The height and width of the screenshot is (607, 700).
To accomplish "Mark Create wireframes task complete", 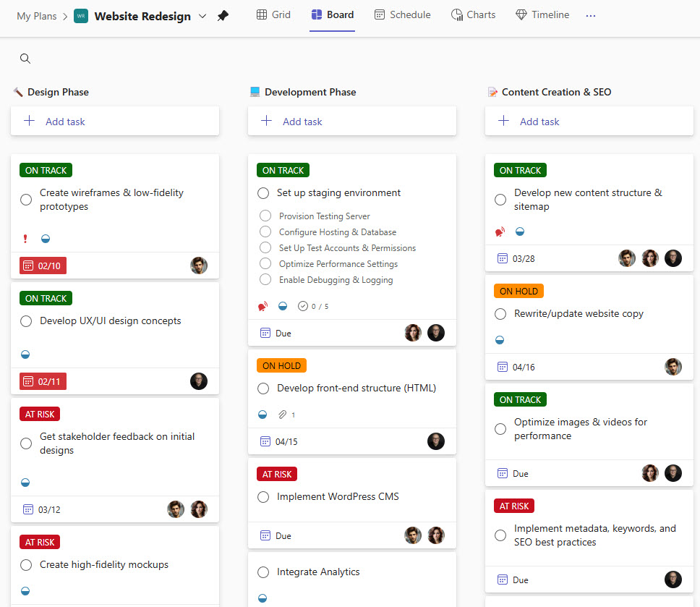I will tap(26, 200).
